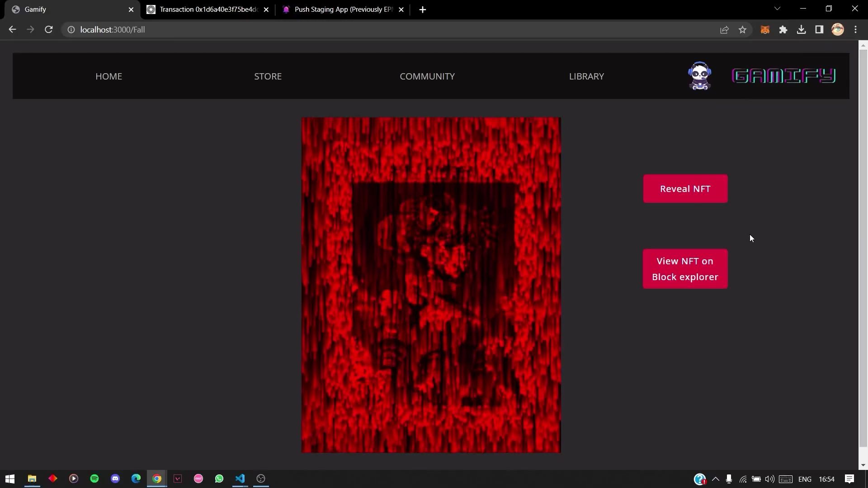Open LIBRARY from the navbar
This screenshot has width=868, height=488.
tap(586, 76)
